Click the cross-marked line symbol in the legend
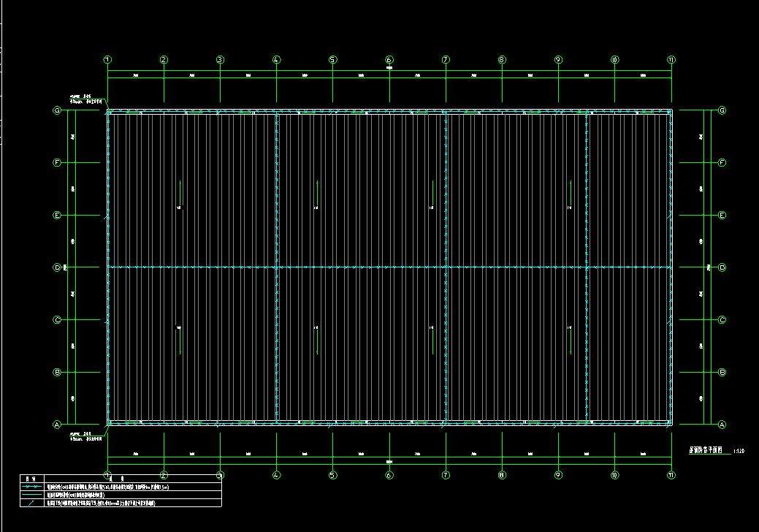Viewport: 759px width, 532px height. click(x=32, y=487)
